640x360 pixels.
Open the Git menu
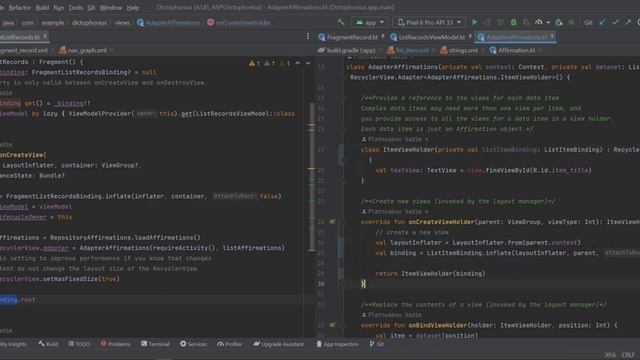[x=91, y=8]
